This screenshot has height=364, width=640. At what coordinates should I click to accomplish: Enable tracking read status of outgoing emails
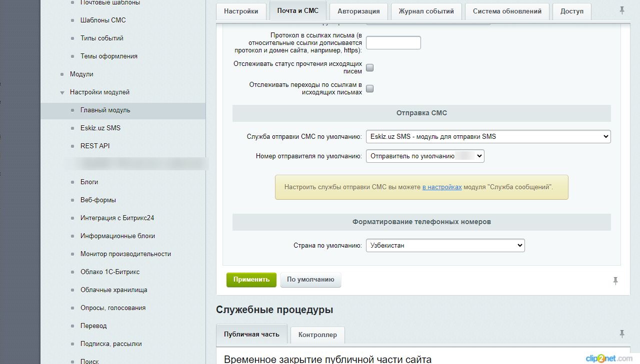370,68
